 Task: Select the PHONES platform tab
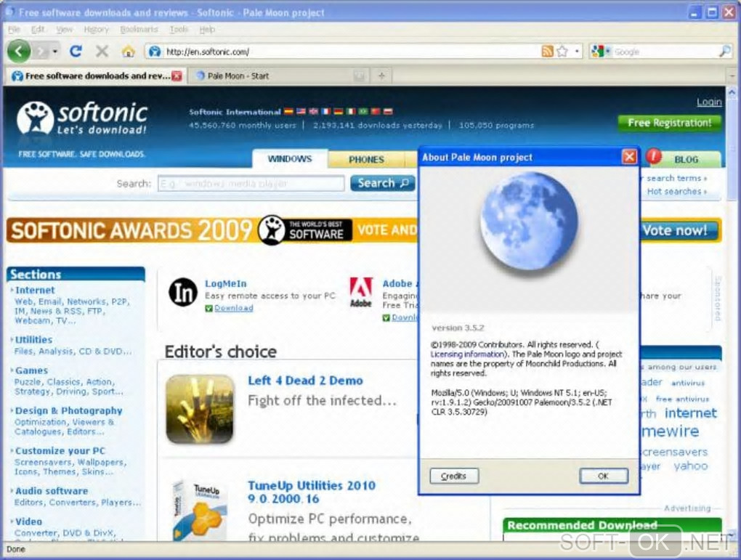[366, 160]
